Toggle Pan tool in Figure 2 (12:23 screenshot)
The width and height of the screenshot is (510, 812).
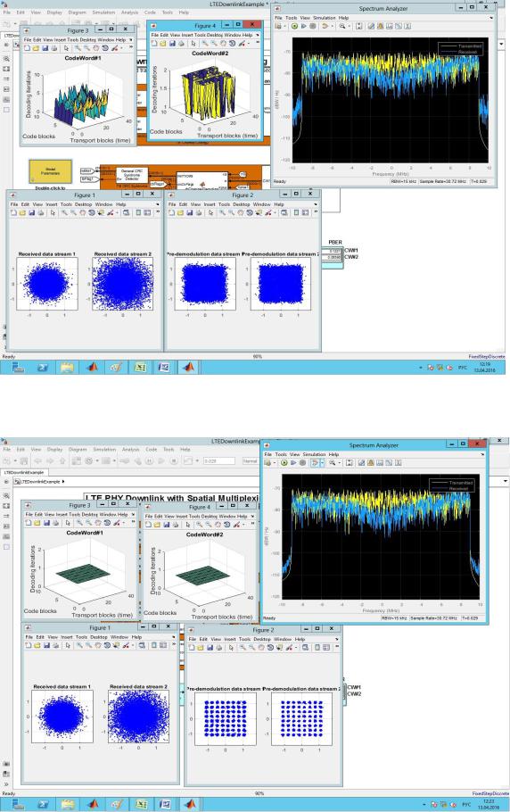point(260,647)
